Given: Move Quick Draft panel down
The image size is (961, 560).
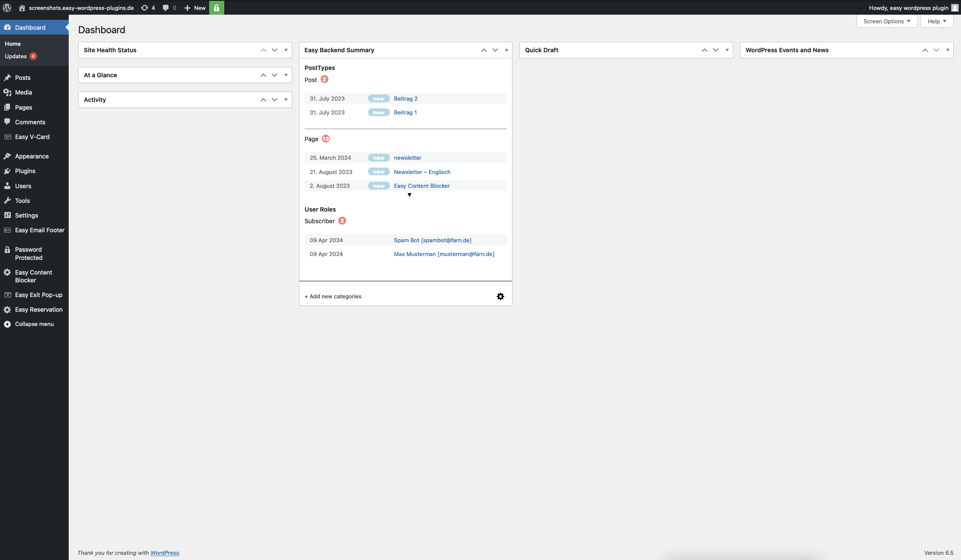Looking at the screenshot, I should coord(716,50).
